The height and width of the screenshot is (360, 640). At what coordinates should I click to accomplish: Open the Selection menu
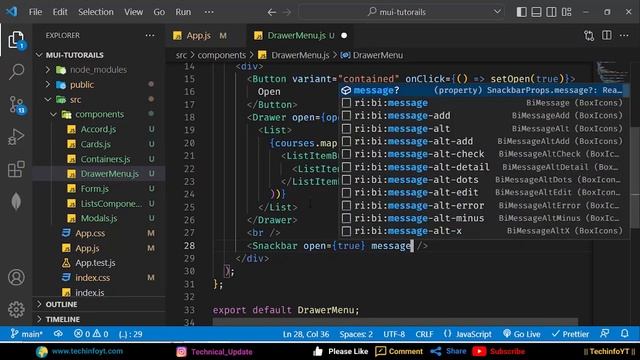click(96, 12)
